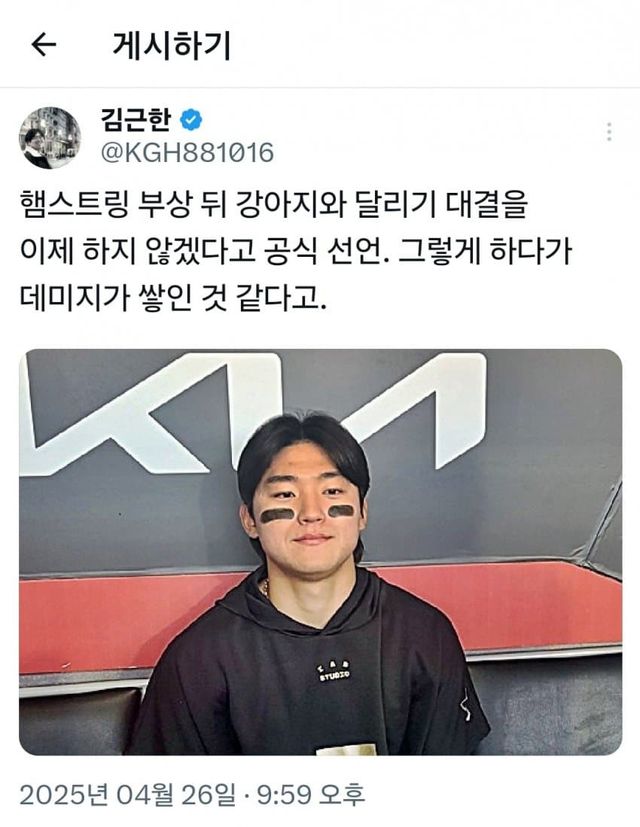Go back using the left arrow

pos(43,45)
